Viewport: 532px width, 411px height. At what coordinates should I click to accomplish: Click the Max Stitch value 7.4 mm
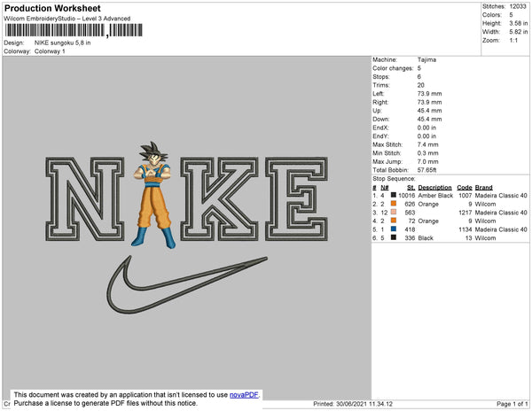[x=427, y=144]
